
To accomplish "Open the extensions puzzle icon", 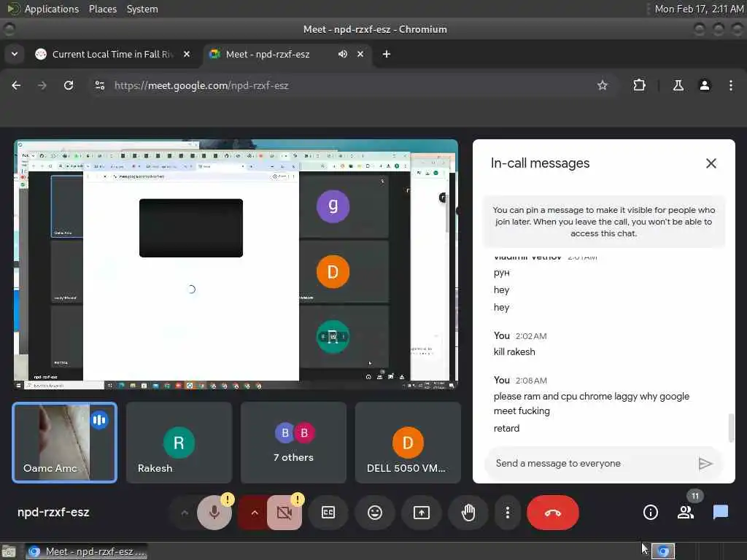I will 639,86.
